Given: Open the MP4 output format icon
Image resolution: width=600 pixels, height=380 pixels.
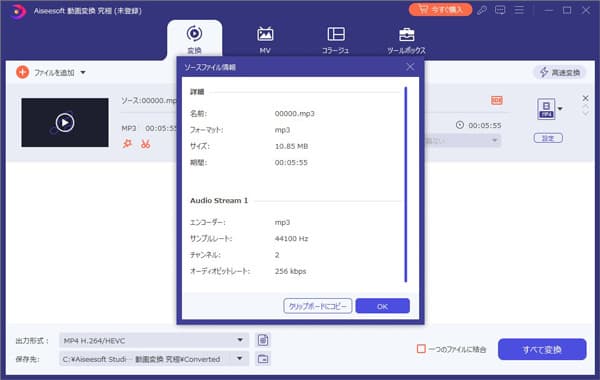Looking at the screenshot, I should point(546,109).
